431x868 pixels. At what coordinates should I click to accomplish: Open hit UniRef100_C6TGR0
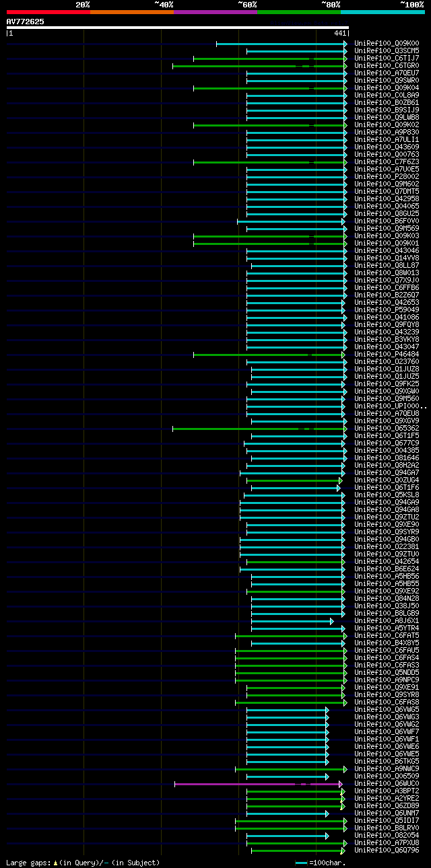click(x=387, y=65)
